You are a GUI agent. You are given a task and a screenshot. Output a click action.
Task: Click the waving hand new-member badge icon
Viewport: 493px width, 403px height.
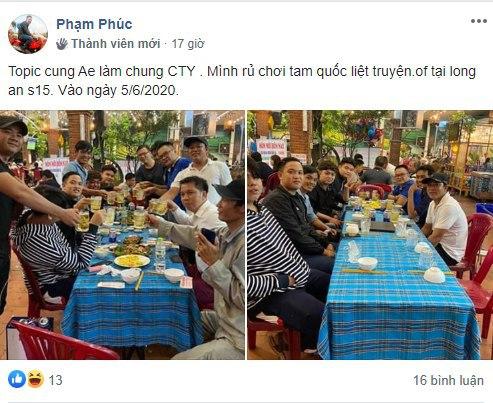pyautogui.click(x=62, y=44)
